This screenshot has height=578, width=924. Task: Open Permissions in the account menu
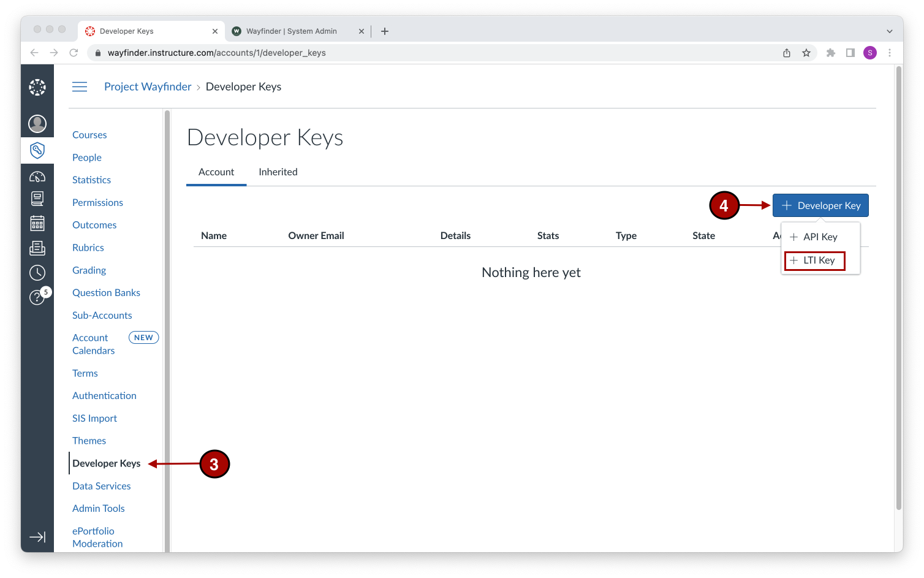[x=98, y=203]
